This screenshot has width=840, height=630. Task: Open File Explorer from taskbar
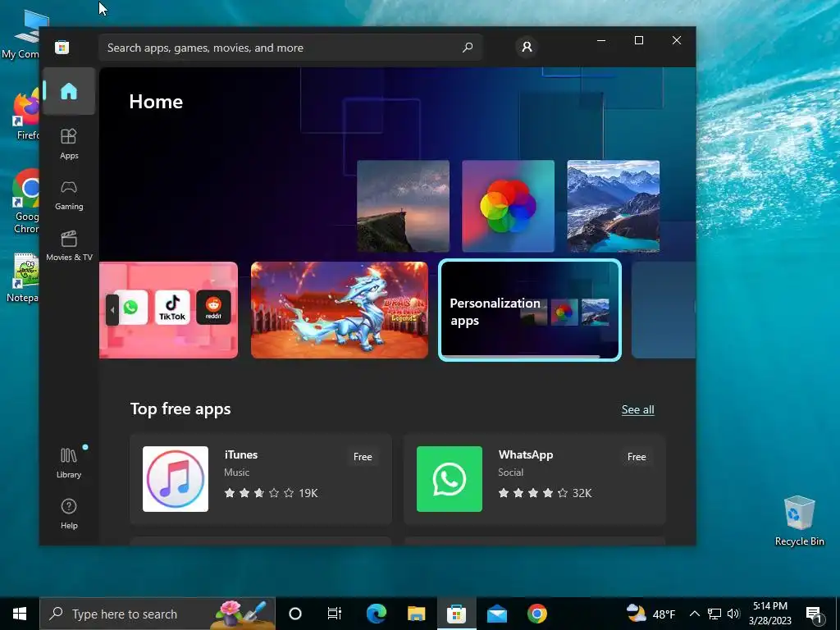pos(416,614)
